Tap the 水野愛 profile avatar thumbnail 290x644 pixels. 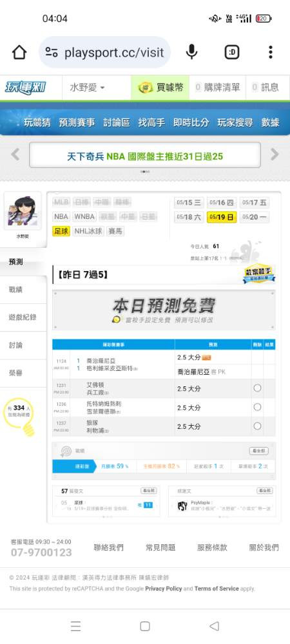pos(23,211)
